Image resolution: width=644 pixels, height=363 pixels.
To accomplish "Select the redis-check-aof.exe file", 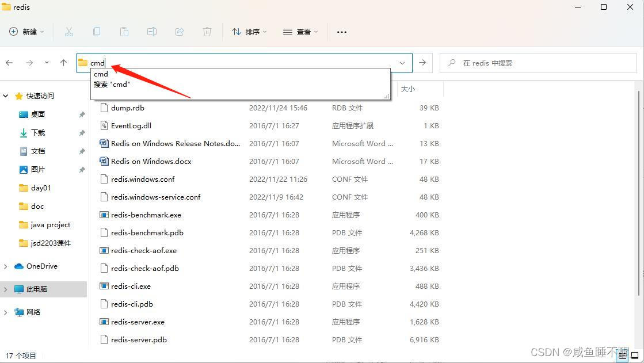I will pos(144,250).
